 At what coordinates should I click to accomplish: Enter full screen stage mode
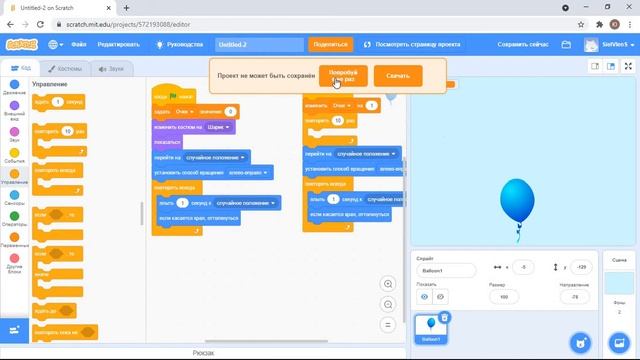click(628, 66)
